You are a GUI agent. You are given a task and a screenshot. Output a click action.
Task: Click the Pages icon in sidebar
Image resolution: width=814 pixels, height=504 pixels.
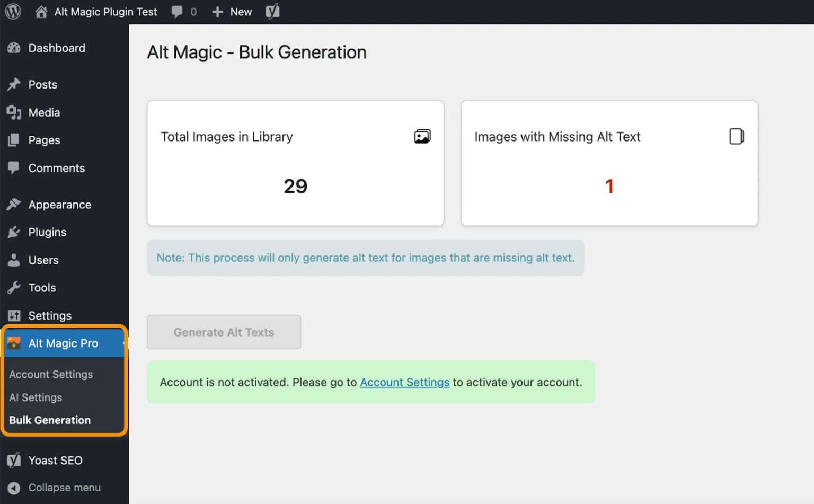(14, 140)
